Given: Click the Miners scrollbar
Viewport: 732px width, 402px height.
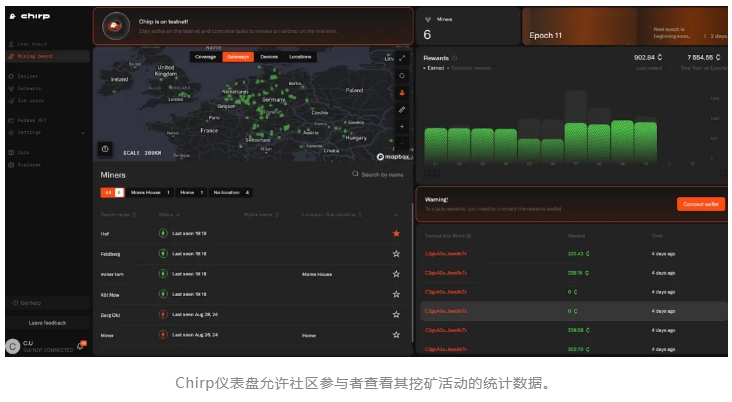Looking at the screenshot, I should 412,273.
